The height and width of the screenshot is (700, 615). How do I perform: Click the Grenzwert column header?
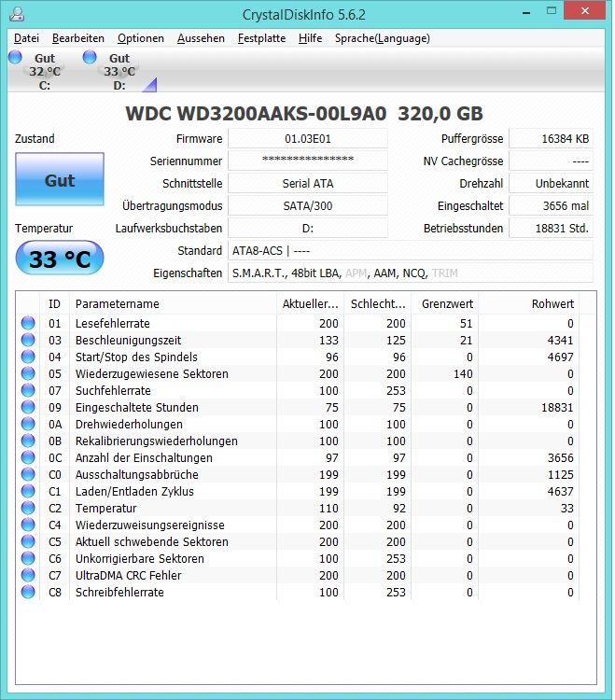click(445, 304)
